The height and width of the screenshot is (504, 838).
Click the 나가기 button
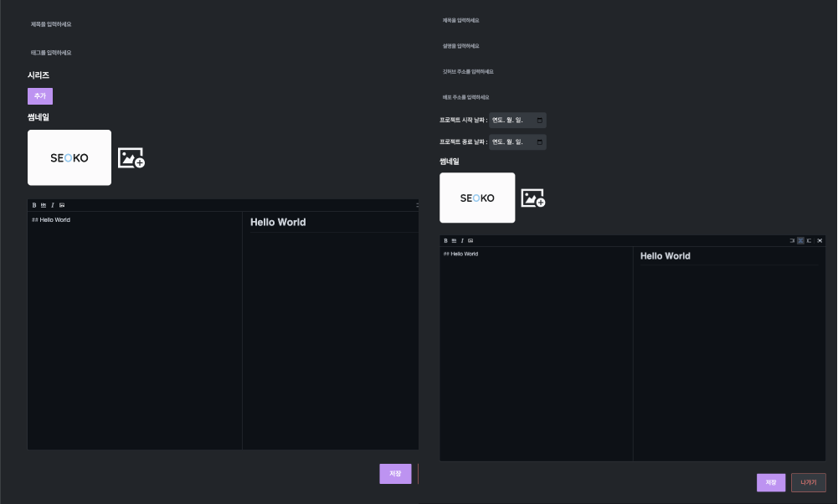(808, 482)
